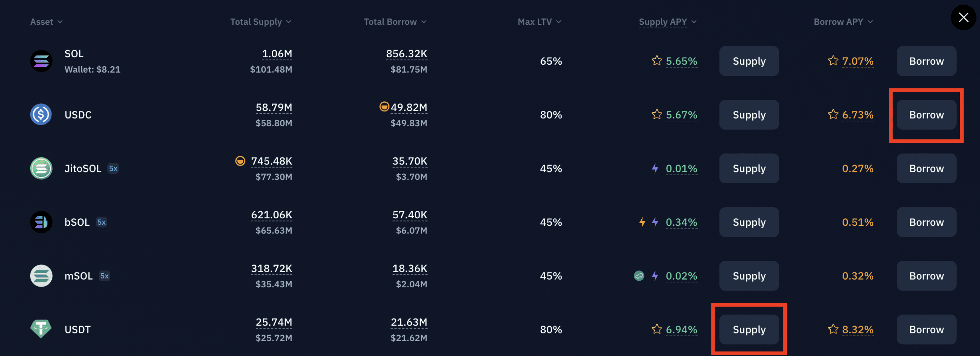Image resolution: width=980 pixels, height=356 pixels.
Task: Click orange cap icon next to USDC borrow
Action: (384, 107)
